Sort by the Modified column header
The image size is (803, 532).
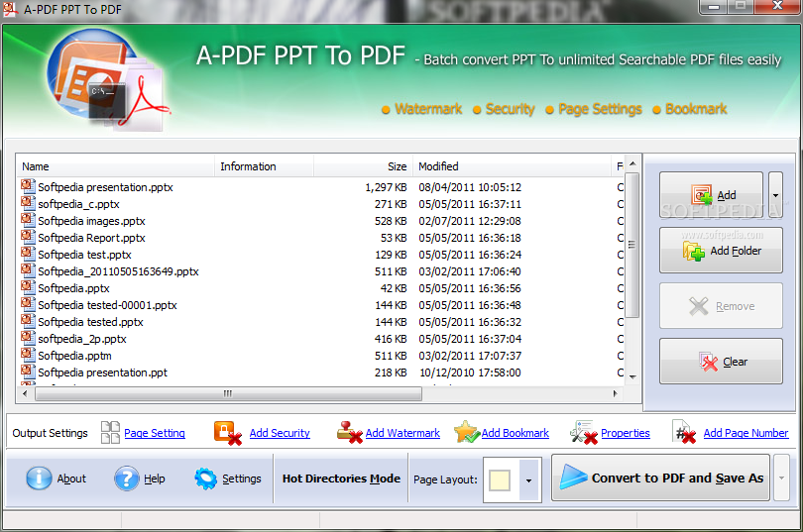point(513,166)
